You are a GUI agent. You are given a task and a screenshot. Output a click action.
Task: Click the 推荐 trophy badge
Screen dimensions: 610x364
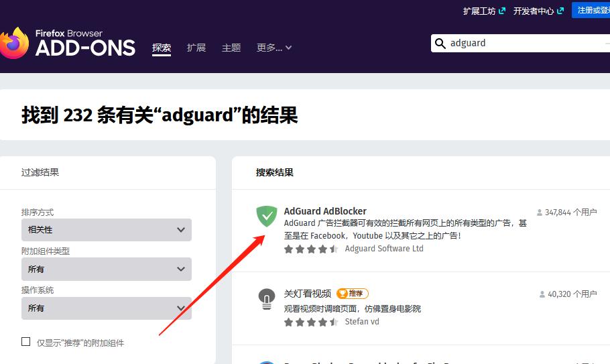[353, 293]
